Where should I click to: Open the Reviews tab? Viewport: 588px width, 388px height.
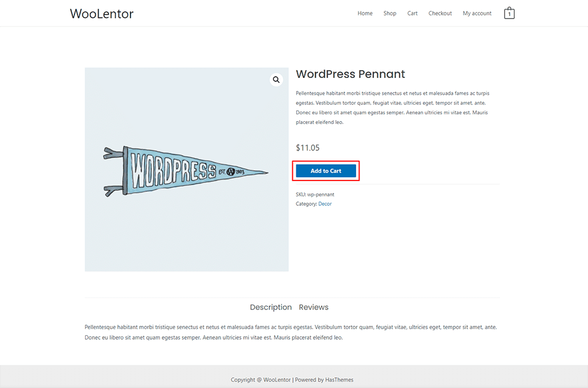(x=314, y=307)
